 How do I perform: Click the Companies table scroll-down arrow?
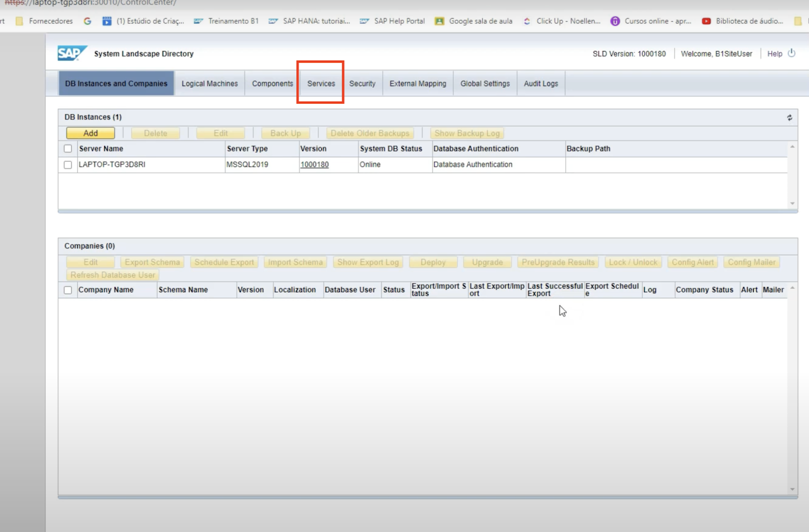[x=792, y=489]
